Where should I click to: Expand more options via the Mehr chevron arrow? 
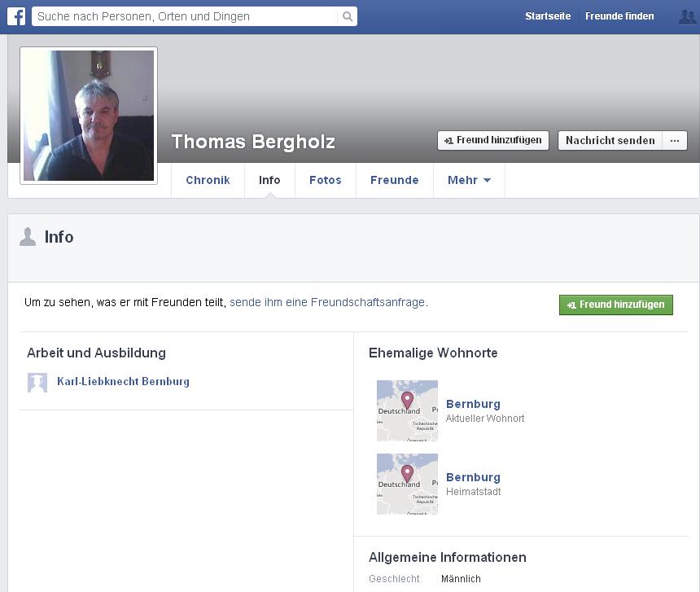point(487,181)
